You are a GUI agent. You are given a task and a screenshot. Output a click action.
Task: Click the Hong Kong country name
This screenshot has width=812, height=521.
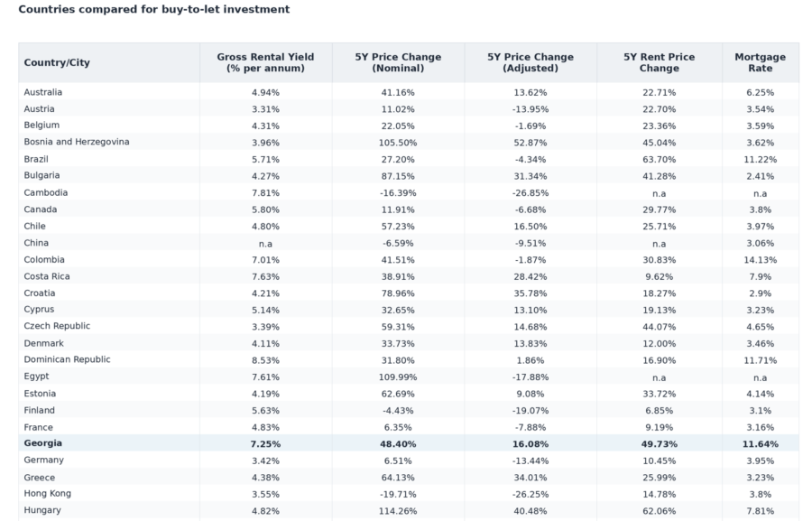point(48,494)
